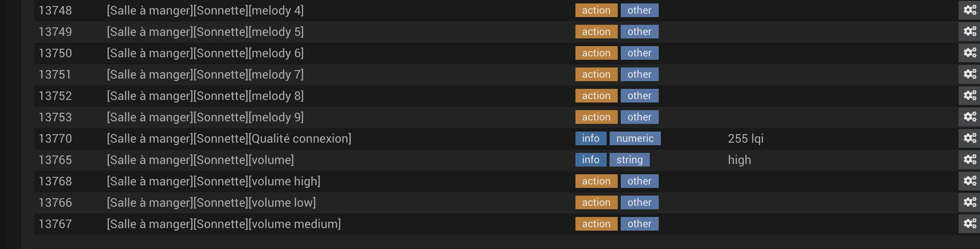980x249 pixels.
Task: Click gears icon on volume high row
Action: pos(970,181)
